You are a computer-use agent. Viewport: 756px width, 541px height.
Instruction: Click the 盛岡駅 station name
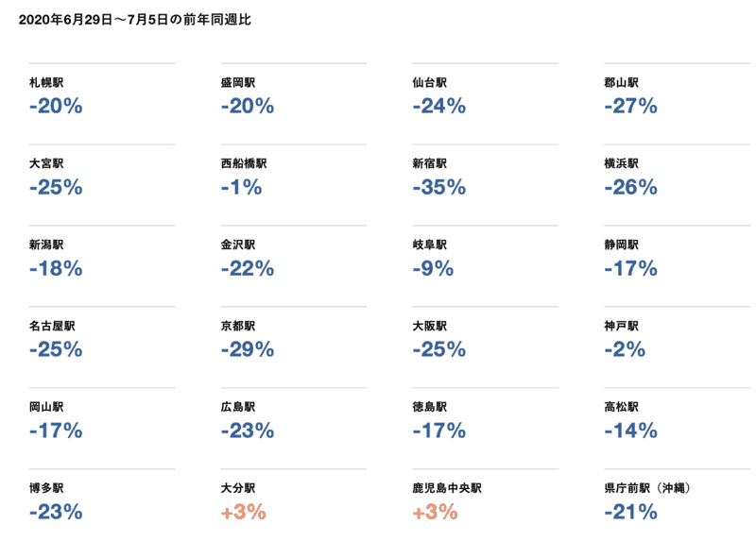point(238,82)
